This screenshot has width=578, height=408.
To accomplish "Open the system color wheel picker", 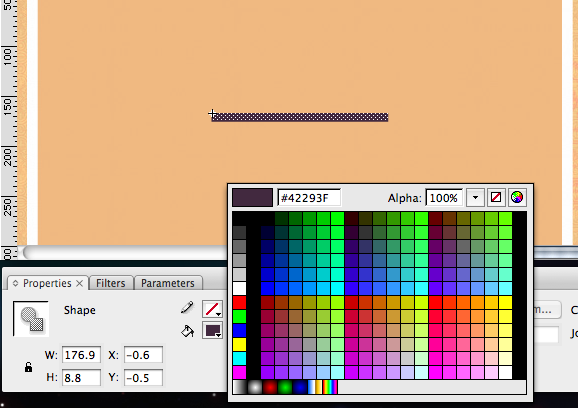I will [x=517, y=198].
